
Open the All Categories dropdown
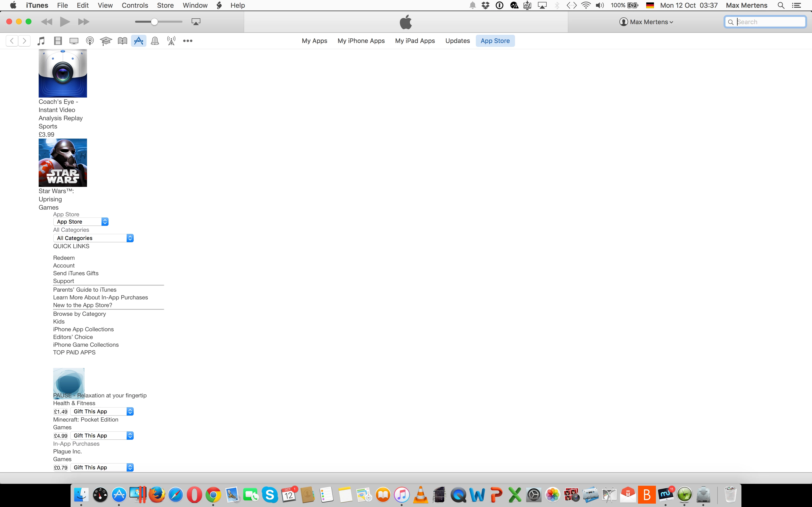pyautogui.click(x=93, y=238)
